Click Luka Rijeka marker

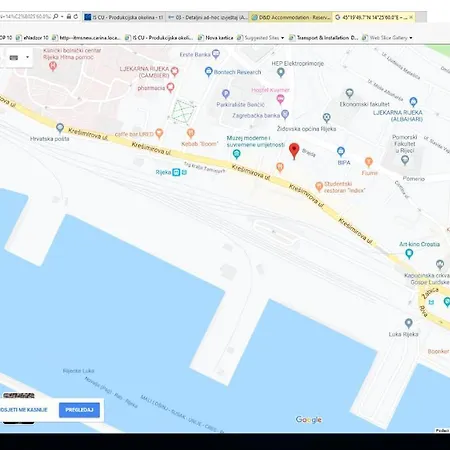[x=409, y=323]
